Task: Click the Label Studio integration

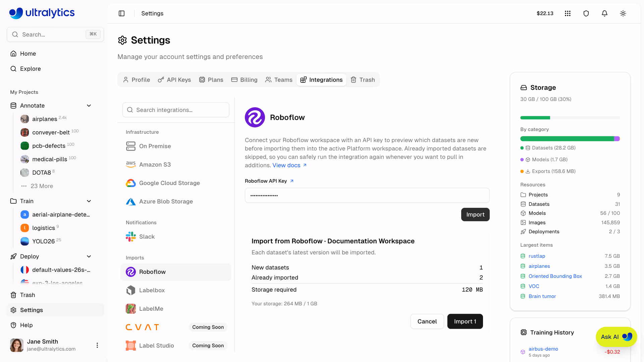Action: 176,346
